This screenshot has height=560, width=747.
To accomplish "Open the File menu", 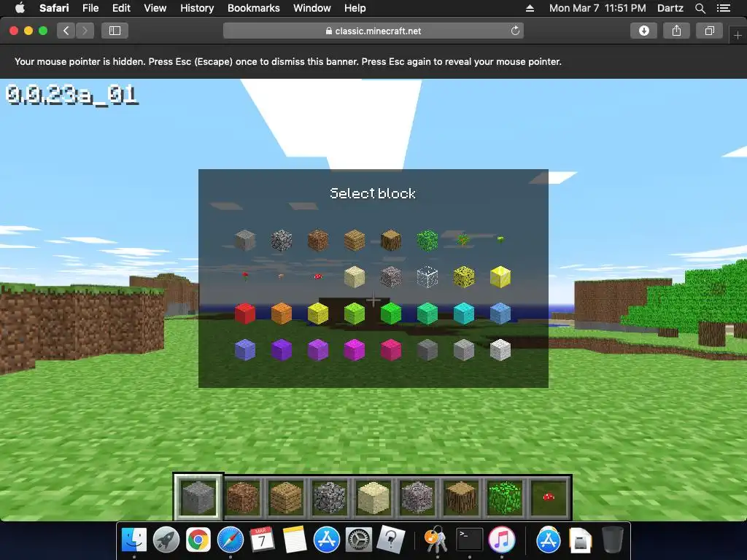I will pos(90,8).
